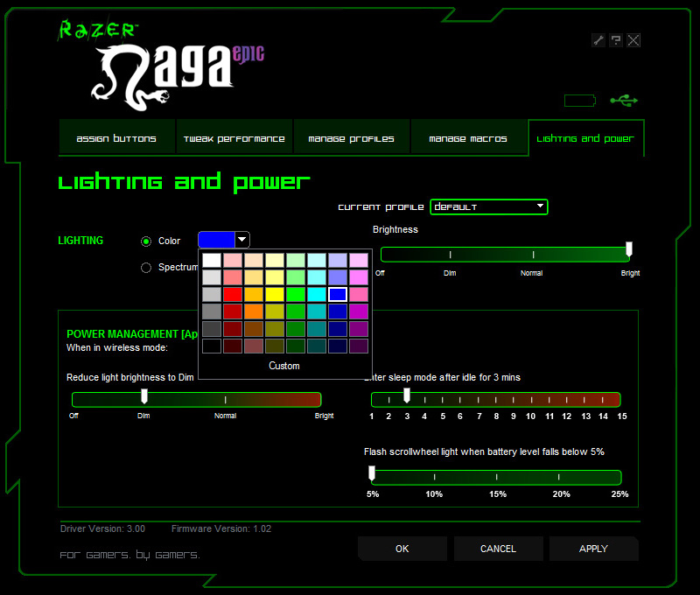This screenshot has height=595, width=700.
Task: Click the 'When in wireless mode:' label
Action: tap(117, 347)
